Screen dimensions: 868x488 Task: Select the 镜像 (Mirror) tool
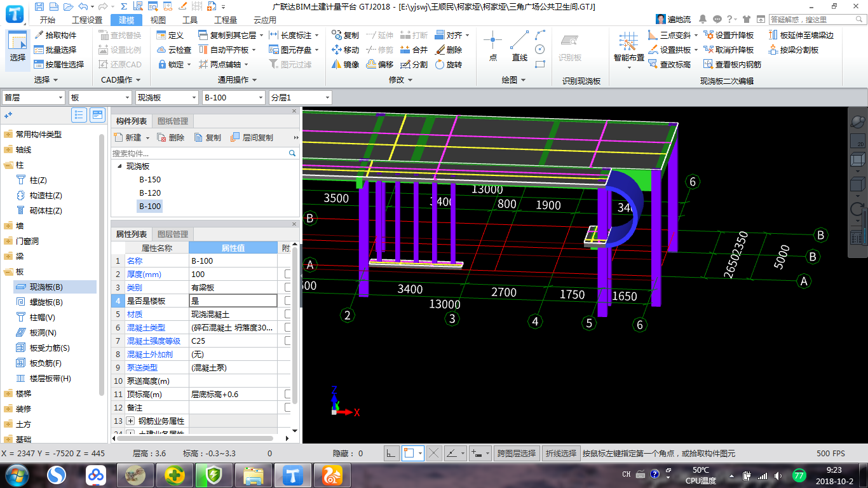pyautogui.click(x=346, y=64)
